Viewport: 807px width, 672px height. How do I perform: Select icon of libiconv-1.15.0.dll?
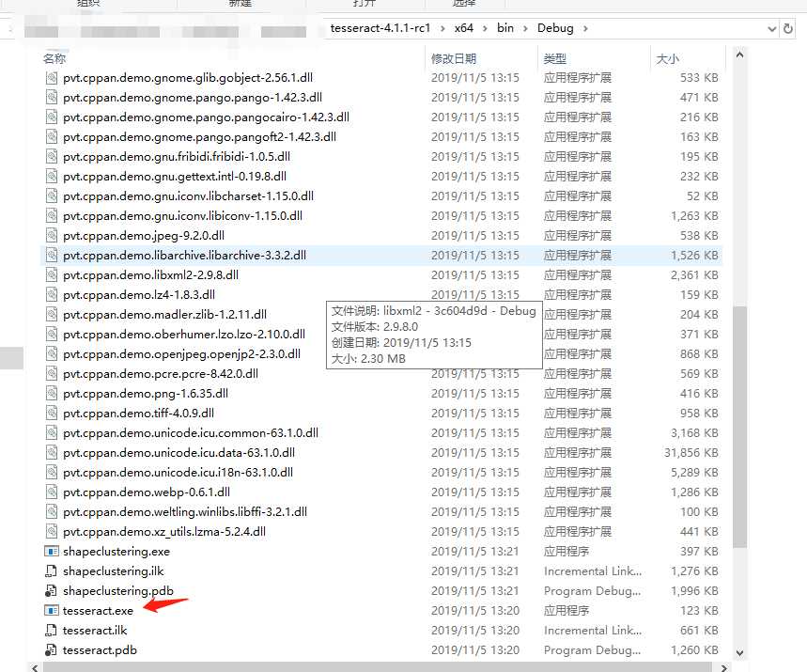(x=52, y=216)
